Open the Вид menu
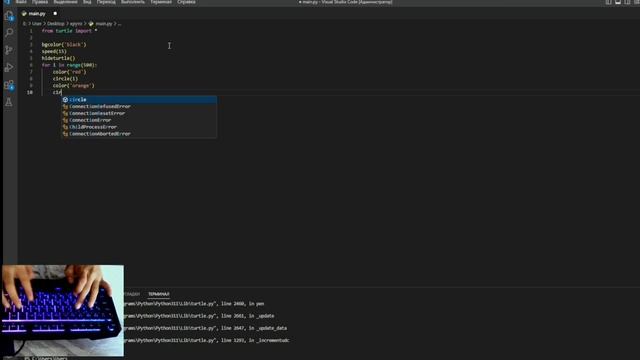The width and height of the screenshot is (640, 360). click(87, 2)
